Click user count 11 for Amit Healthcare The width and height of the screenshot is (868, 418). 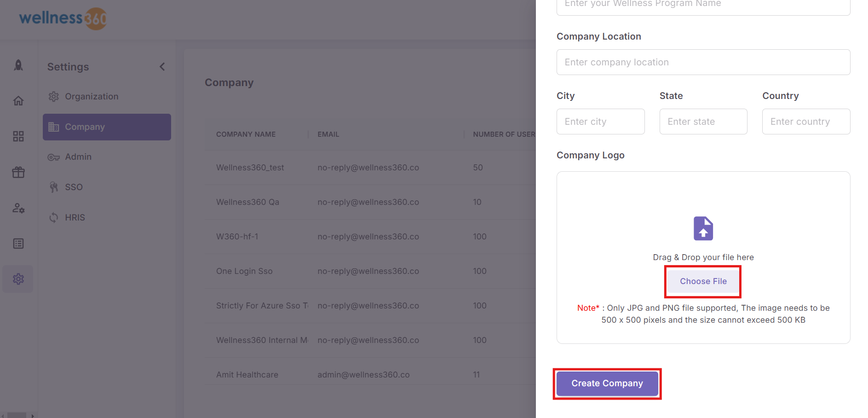(477, 375)
